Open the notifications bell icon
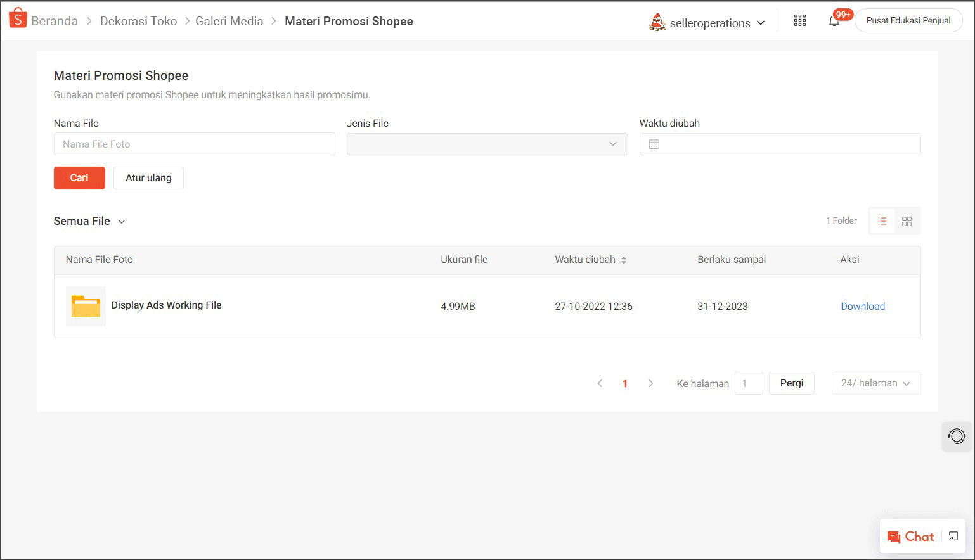 pos(834,21)
